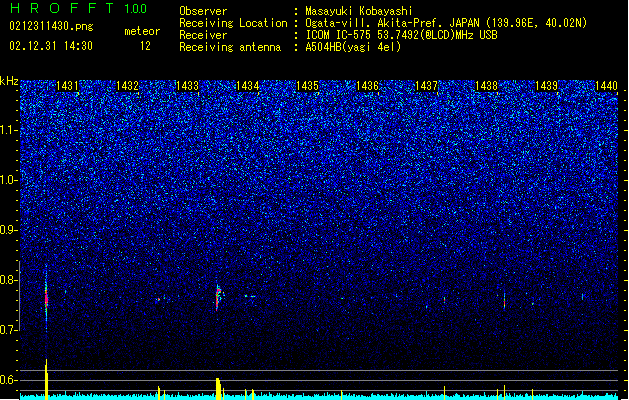Click the meteor echo between 1433 and 1434
This screenshot has height=400, width=629.
pyautogui.click(x=219, y=297)
